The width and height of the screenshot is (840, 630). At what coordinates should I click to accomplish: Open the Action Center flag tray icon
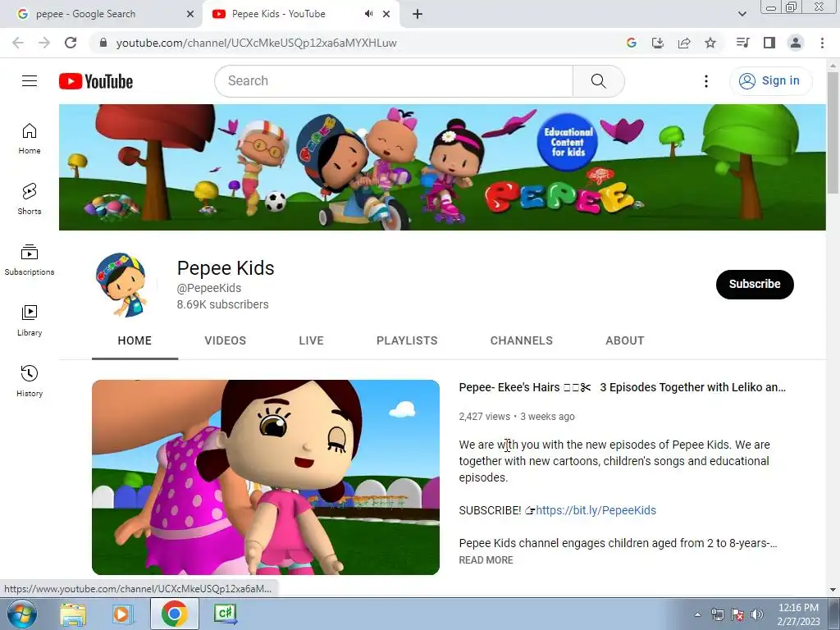(x=737, y=614)
